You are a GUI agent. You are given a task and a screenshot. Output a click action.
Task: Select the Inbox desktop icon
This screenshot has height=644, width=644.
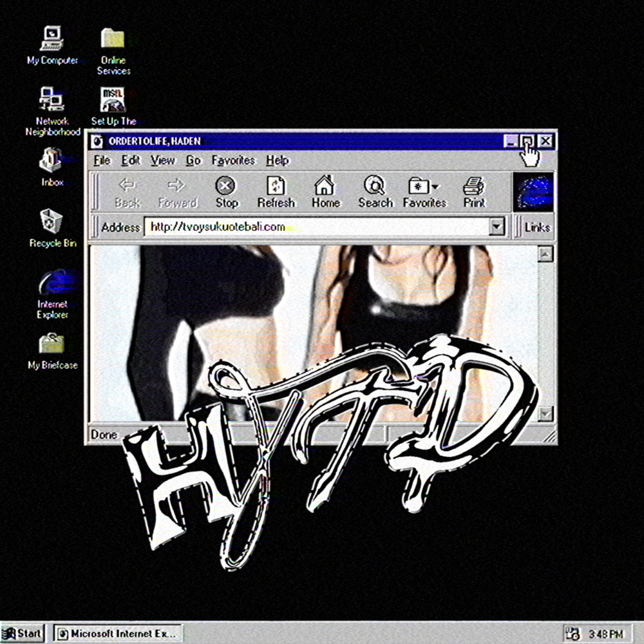pyautogui.click(x=52, y=160)
